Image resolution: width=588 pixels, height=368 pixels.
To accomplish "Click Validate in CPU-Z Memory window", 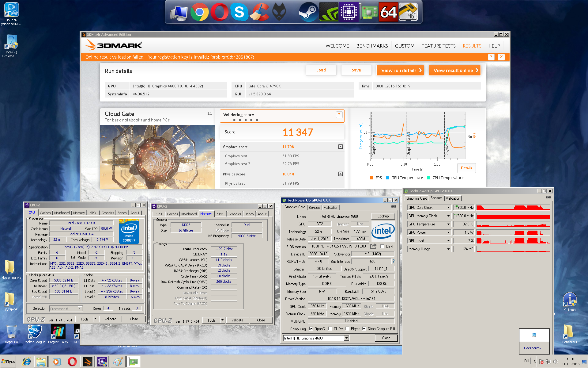I will coord(237,320).
